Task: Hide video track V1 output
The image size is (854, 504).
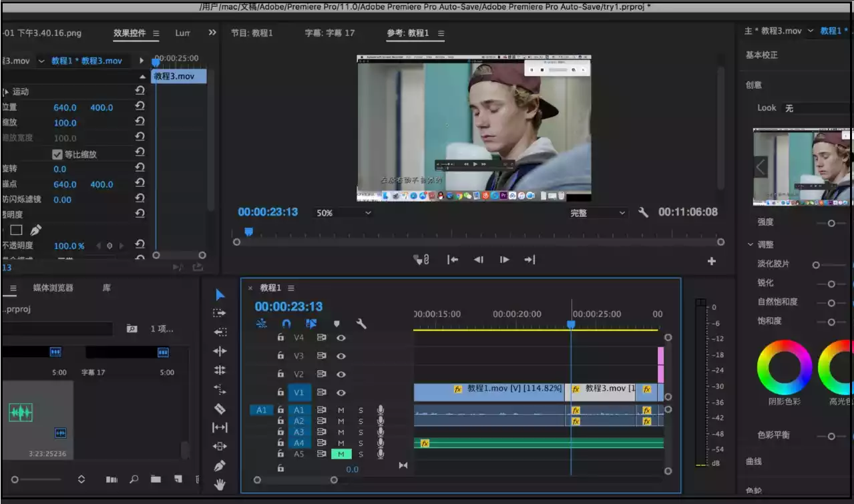Action: click(341, 393)
